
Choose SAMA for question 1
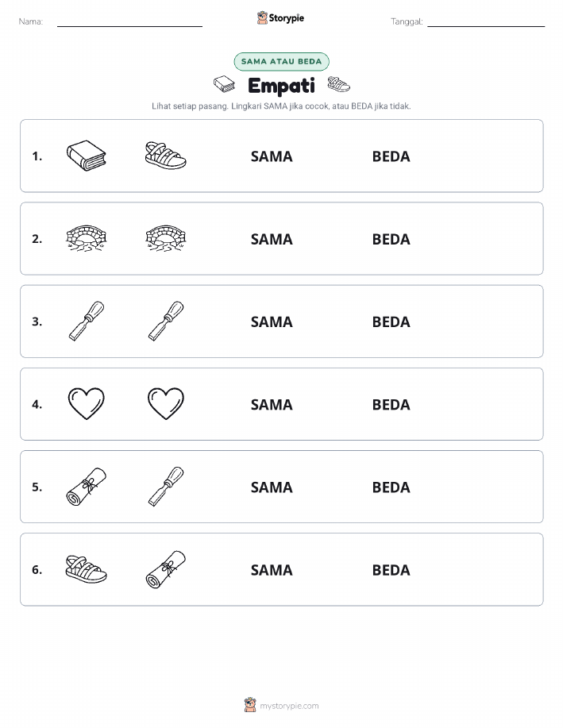click(272, 156)
